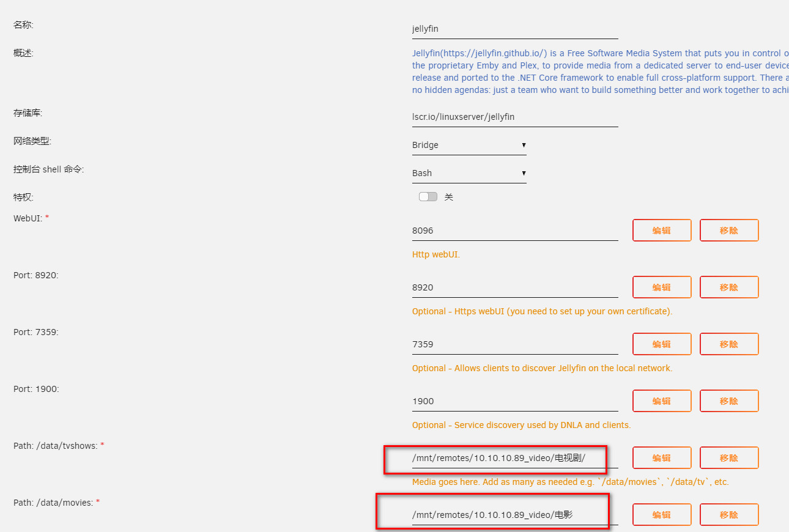The height and width of the screenshot is (532, 789).
Task: Click 编辑 button for WebUI 8096
Action: (x=662, y=231)
